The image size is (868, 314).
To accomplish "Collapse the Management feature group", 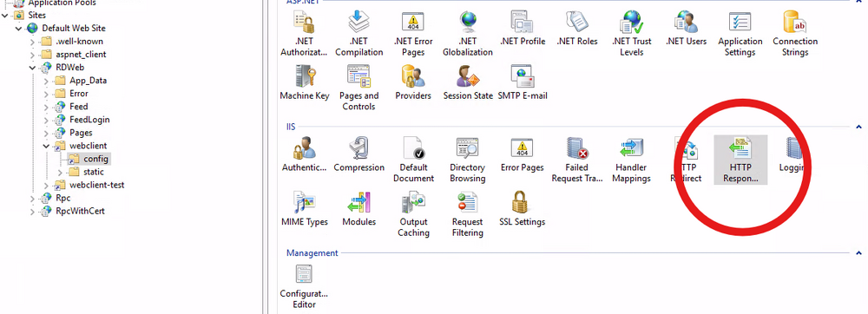I will [x=858, y=253].
